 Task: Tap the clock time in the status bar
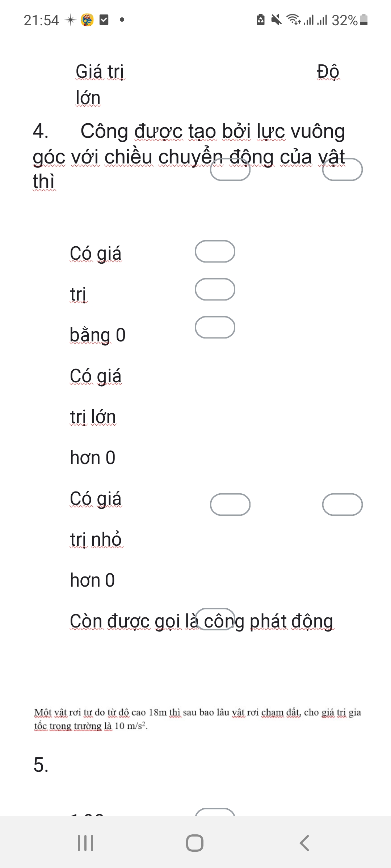[41, 20]
